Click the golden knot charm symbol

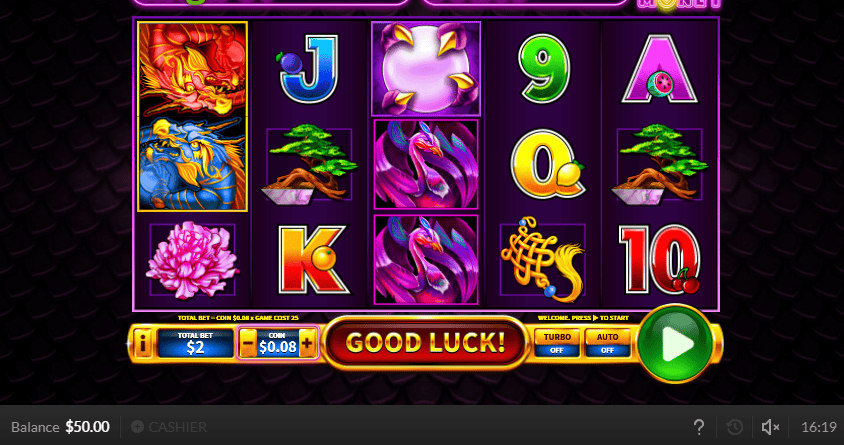(x=543, y=260)
